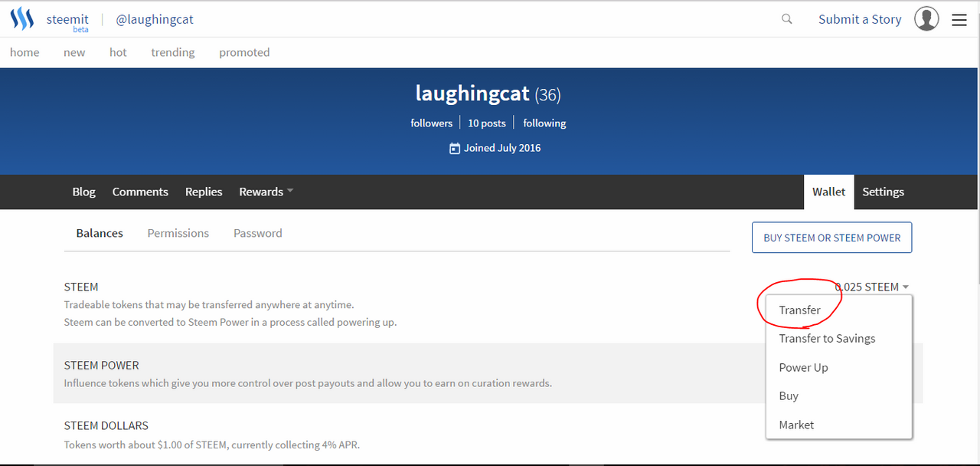Go to the promoted feed

pos(244,52)
